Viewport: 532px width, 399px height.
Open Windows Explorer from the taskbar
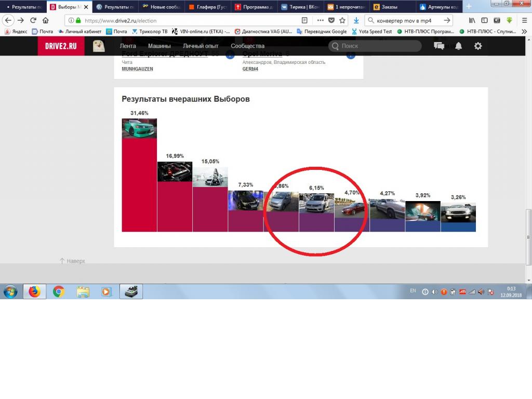83,291
